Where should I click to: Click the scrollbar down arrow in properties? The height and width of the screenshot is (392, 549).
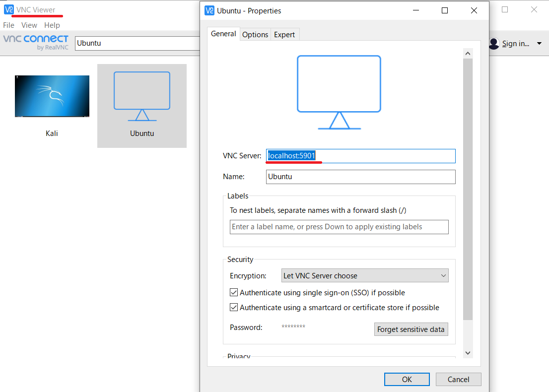click(468, 353)
